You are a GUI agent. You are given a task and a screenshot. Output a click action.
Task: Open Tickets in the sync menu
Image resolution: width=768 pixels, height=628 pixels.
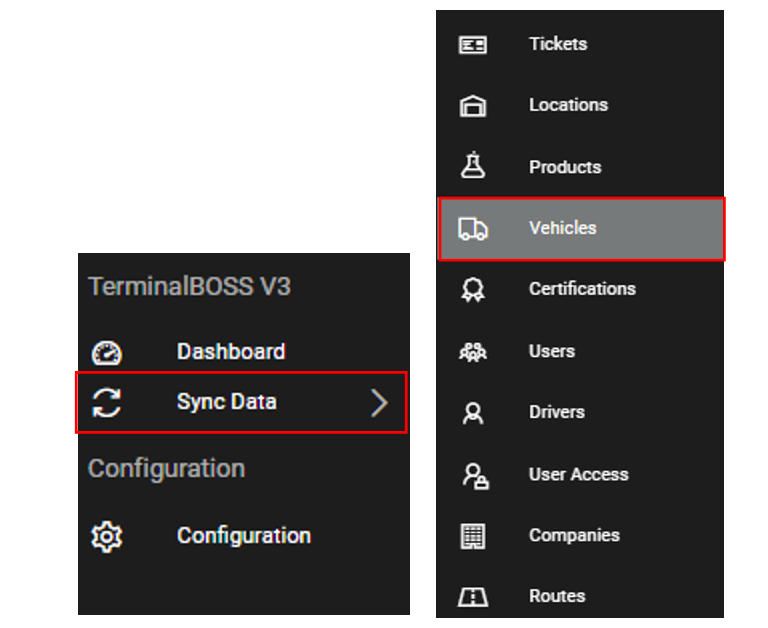pyautogui.click(x=580, y=44)
